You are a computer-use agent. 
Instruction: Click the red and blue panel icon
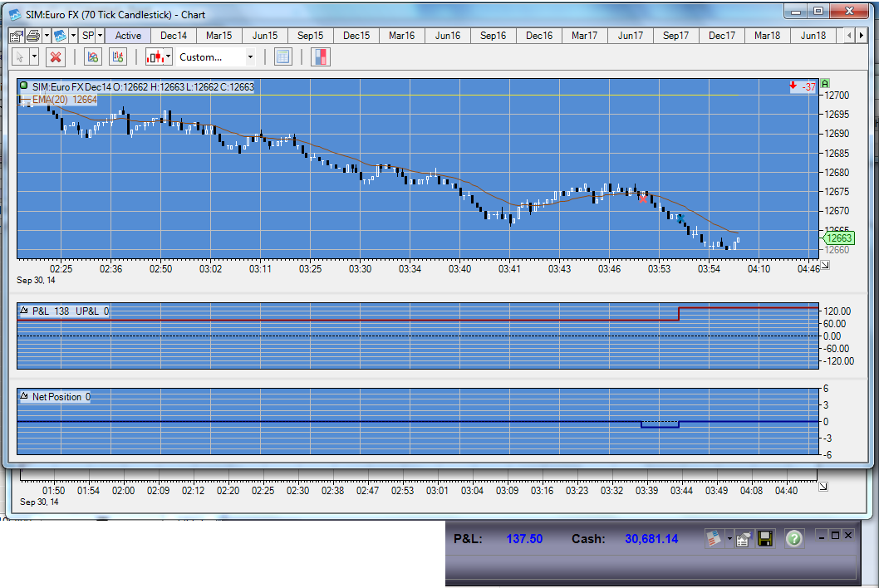[321, 57]
